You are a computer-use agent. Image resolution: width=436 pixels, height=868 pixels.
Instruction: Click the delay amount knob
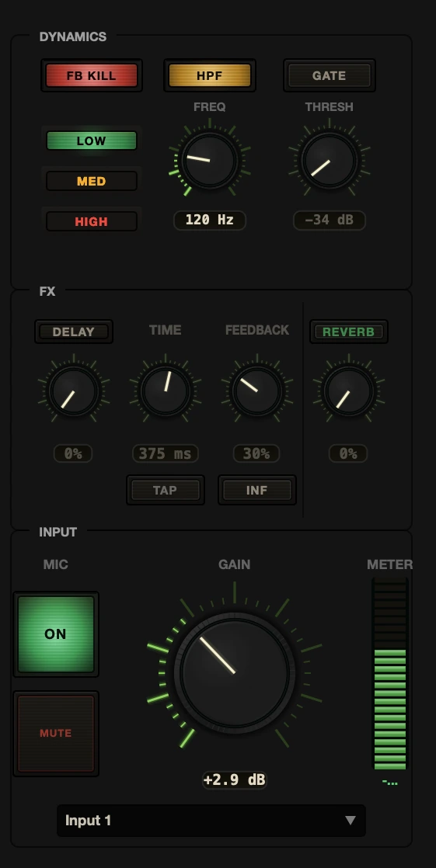click(x=74, y=391)
